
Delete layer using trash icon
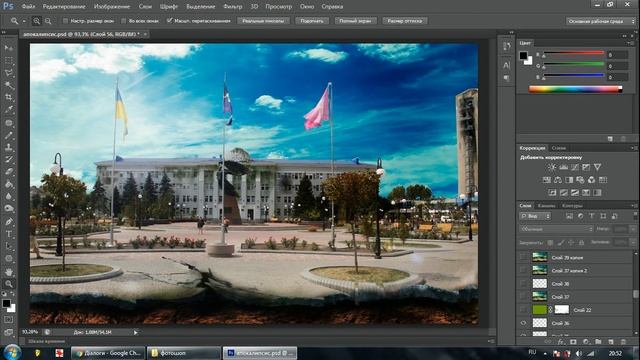[623, 342]
